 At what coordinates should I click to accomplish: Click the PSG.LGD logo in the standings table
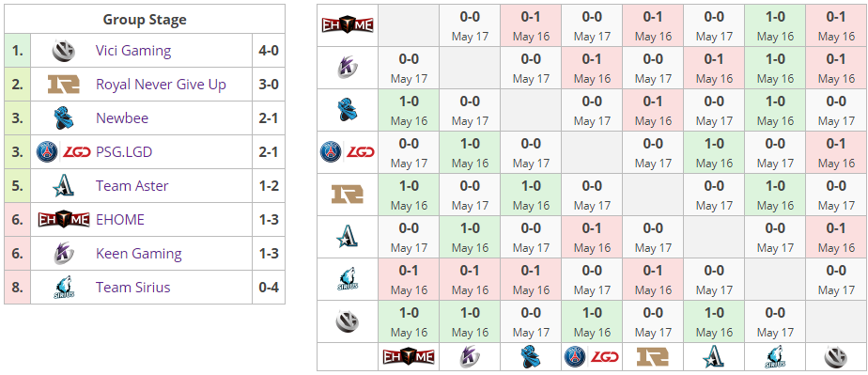[63, 152]
